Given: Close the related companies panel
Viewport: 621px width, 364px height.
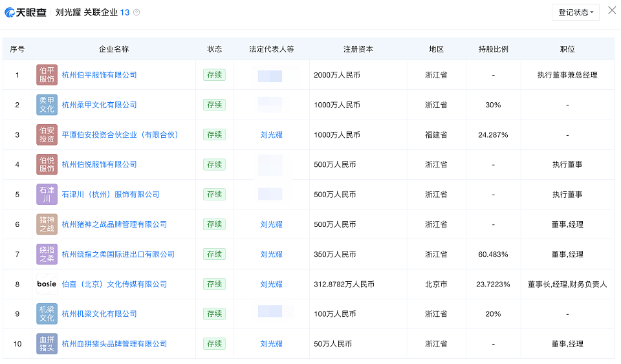Looking at the screenshot, I should tap(612, 10).
